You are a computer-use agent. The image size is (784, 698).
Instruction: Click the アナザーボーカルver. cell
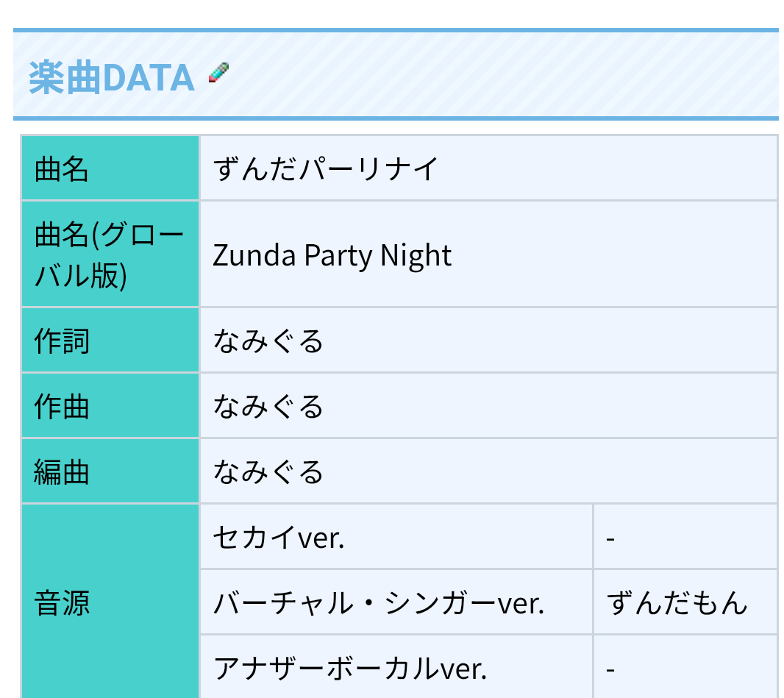pos(396,667)
